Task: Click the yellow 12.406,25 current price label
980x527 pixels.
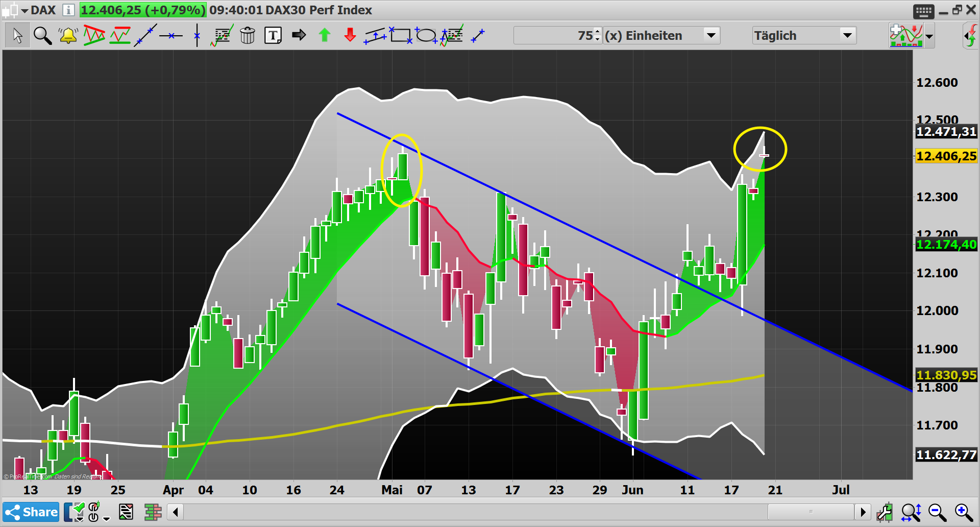Action: (946, 156)
